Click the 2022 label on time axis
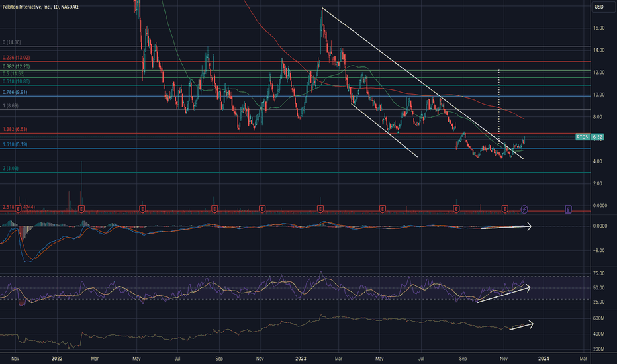 [x=57, y=359]
